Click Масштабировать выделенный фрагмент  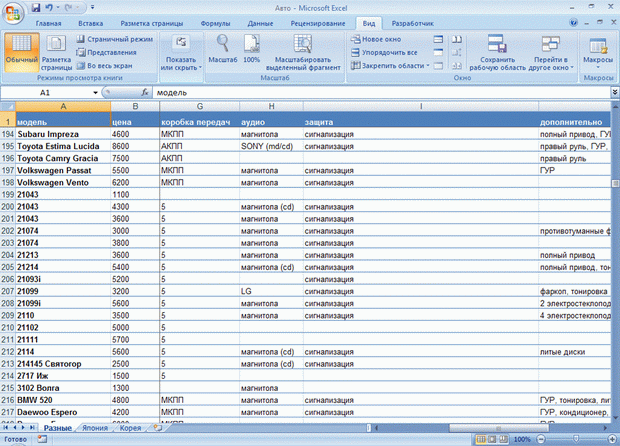[303, 53]
